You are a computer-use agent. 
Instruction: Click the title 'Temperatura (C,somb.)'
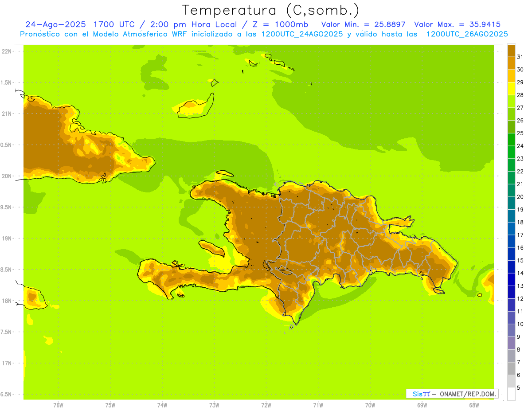271,10
